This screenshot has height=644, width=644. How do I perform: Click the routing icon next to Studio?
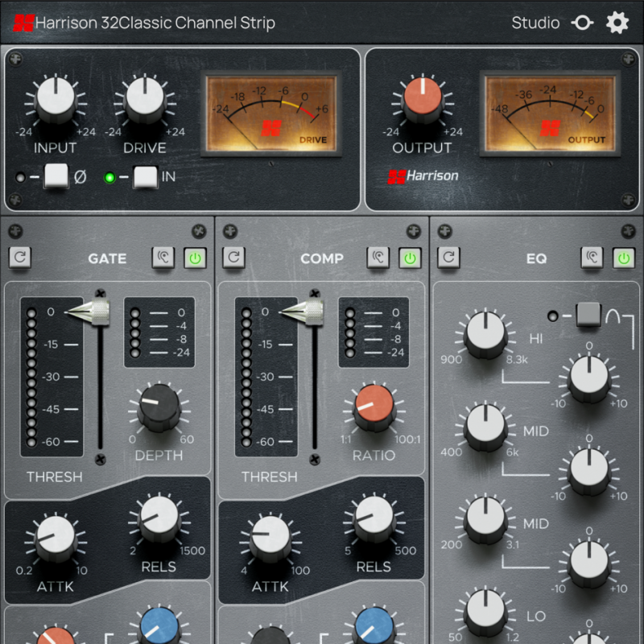pyautogui.click(x=582, y=23)
